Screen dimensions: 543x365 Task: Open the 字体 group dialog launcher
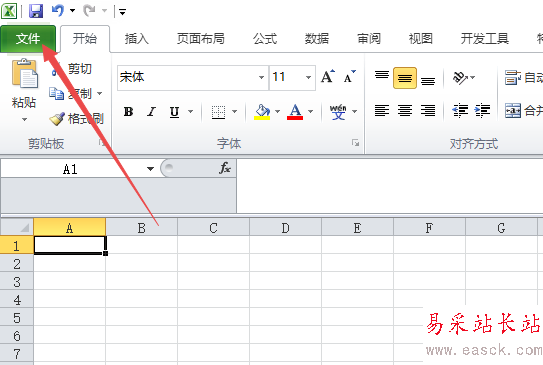point(355,143)
